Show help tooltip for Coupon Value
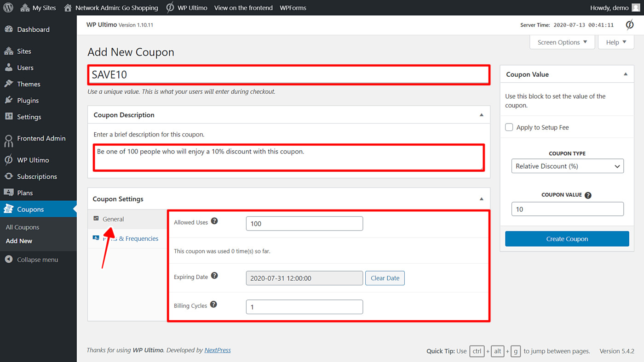644x362 pixels. pos(588,195)
